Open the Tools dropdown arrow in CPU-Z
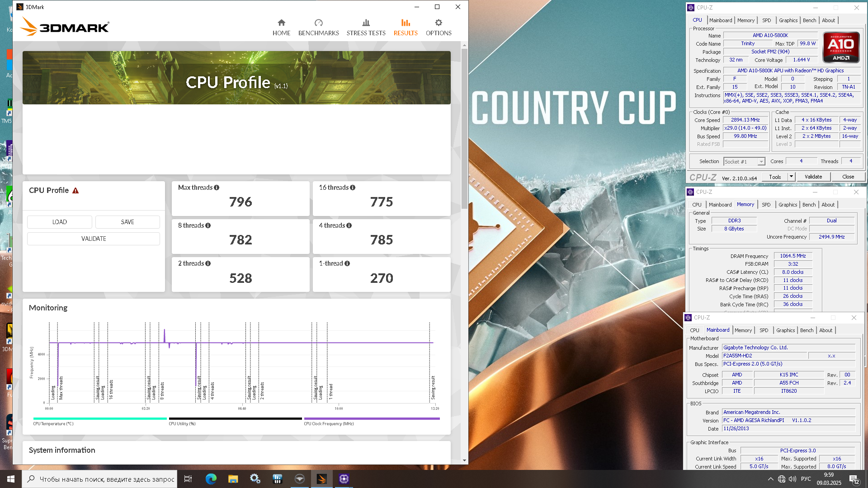This screenshot has height=488, width=868. point(791,177)
